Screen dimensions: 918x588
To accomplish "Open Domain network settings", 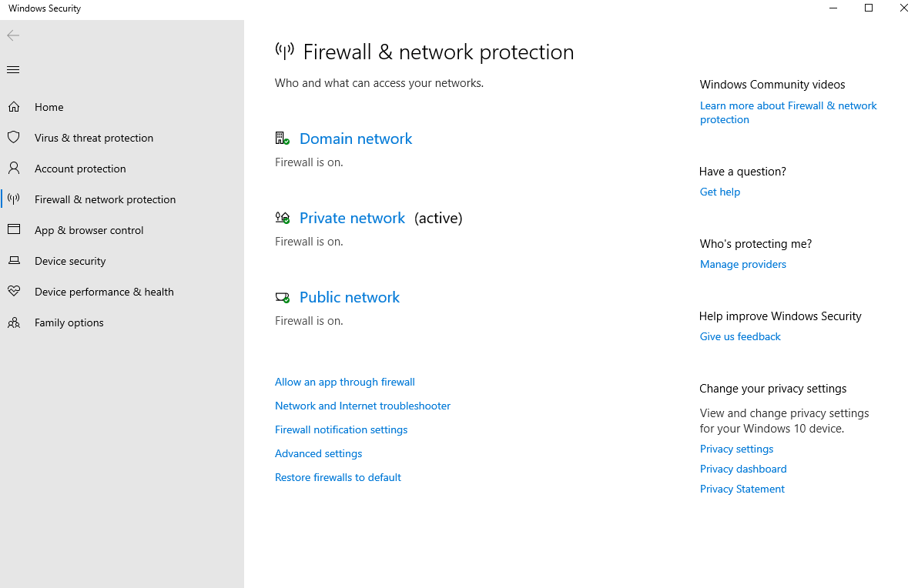I will coord(355,139).
